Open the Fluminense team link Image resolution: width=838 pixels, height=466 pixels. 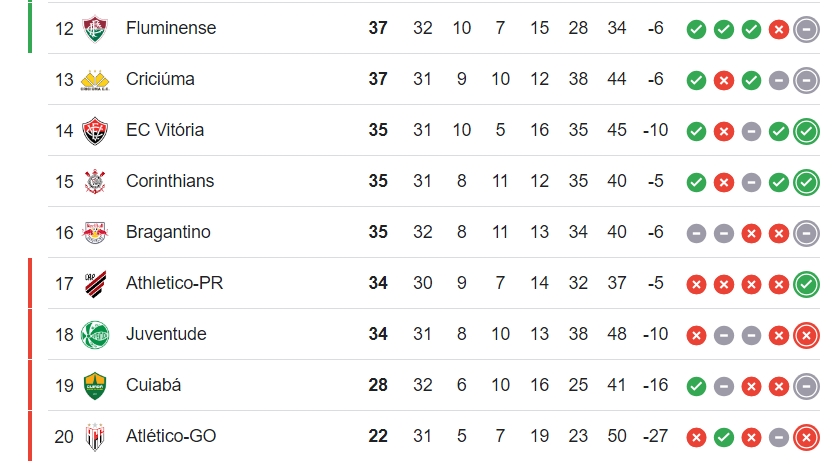[171, 28]
